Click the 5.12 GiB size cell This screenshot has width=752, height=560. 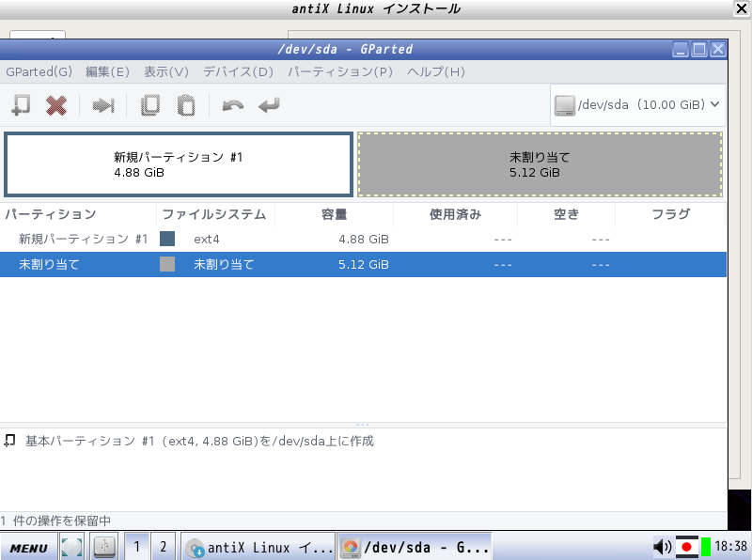click(x=364, y=265)
